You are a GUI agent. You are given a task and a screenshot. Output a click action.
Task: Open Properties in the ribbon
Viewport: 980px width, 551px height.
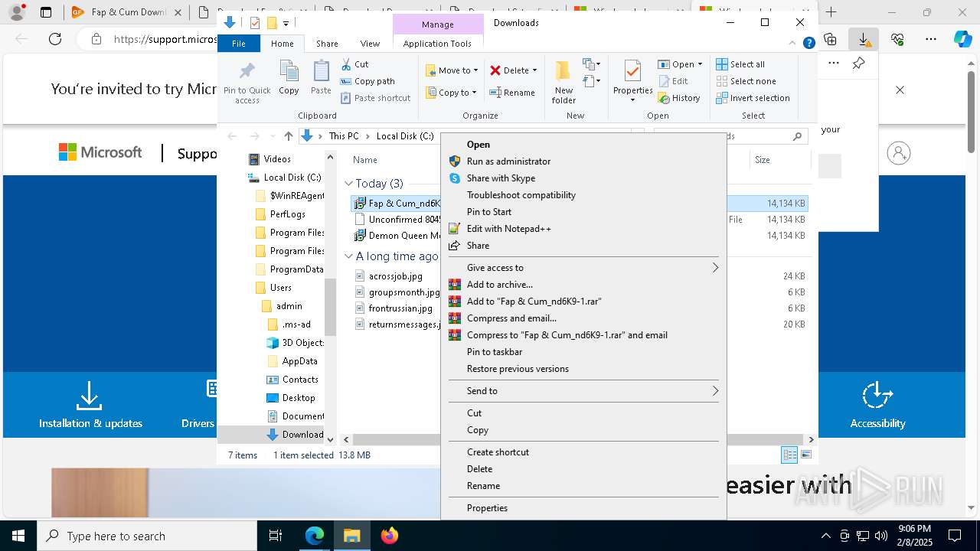[x=632, y=82]
